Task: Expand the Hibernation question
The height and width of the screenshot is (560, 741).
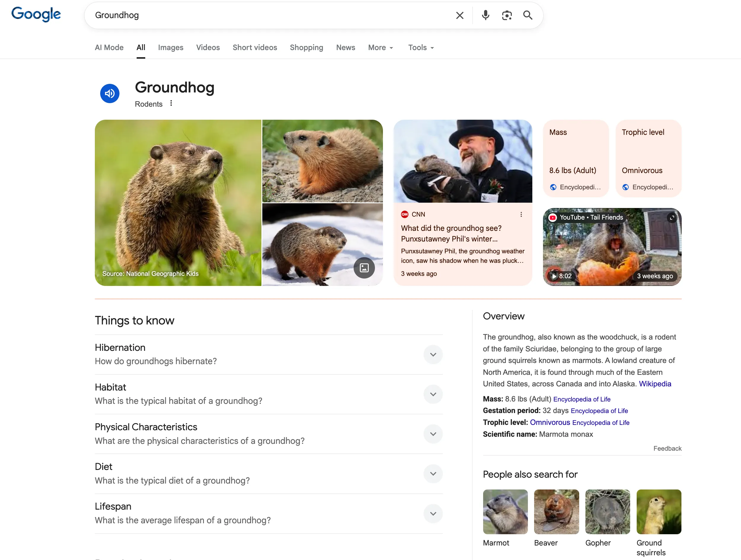Action: coord(433,354)
